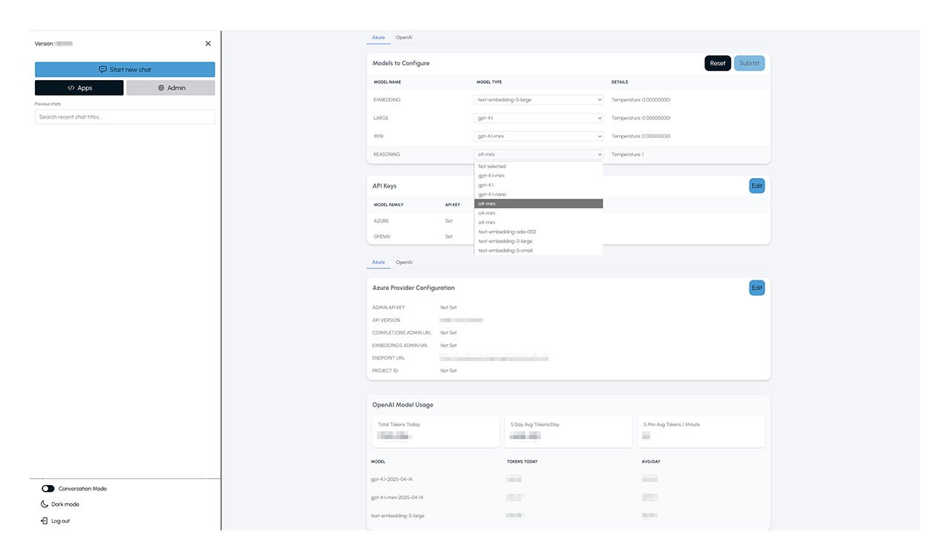Choose gpt-4.1-nano from the dropdown list
950x560 pixels.
tap(493, 194)
